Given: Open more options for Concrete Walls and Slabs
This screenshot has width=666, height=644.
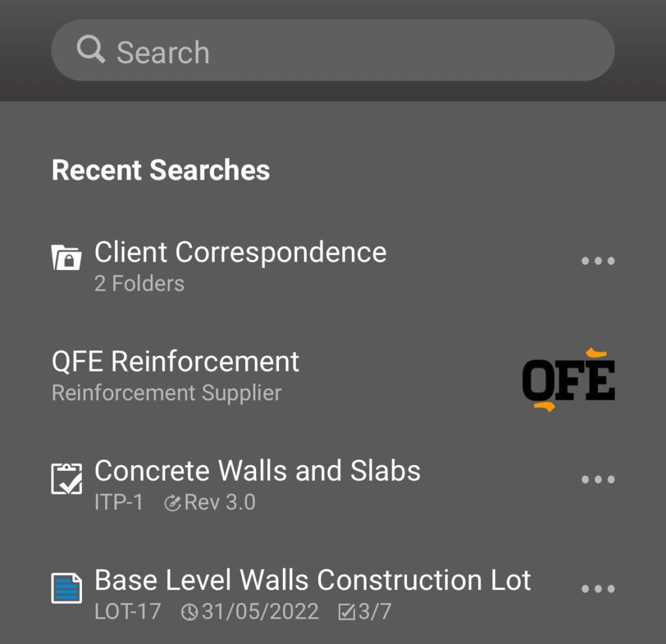Looking at the screenshot, I should [x=598, y=479].
